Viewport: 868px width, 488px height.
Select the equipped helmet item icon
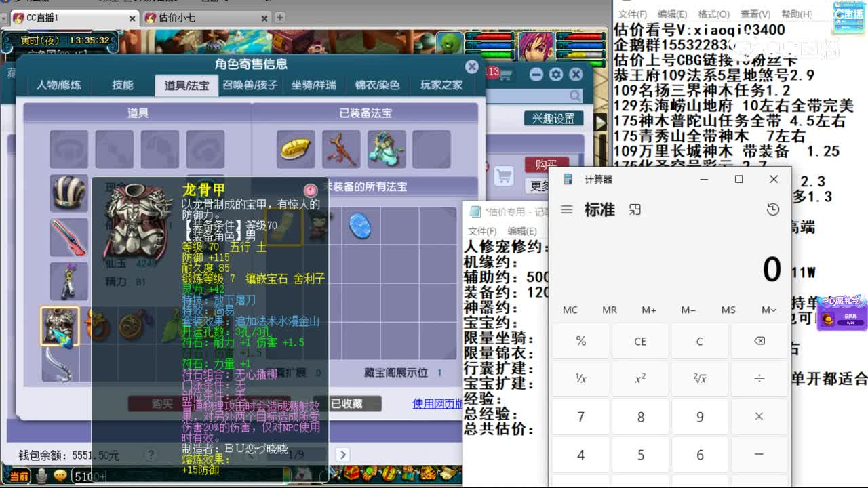click(68, 193)
